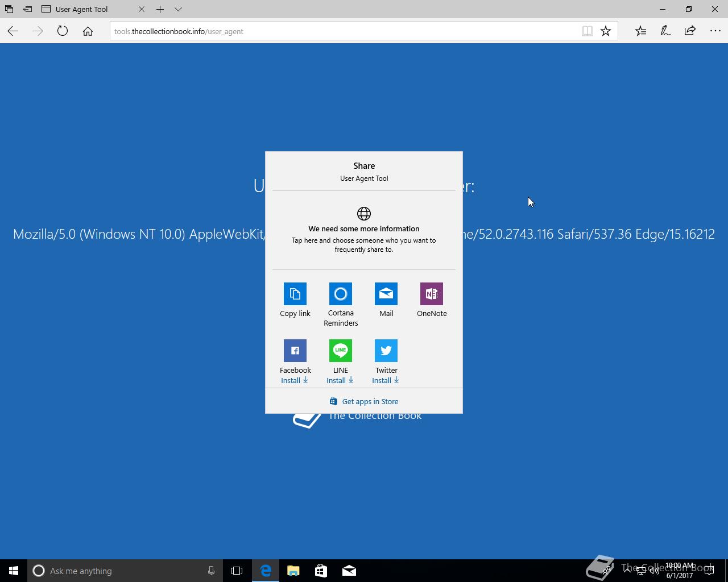Click the user agent string text
The image size is (728, 582).
(364, 234)
